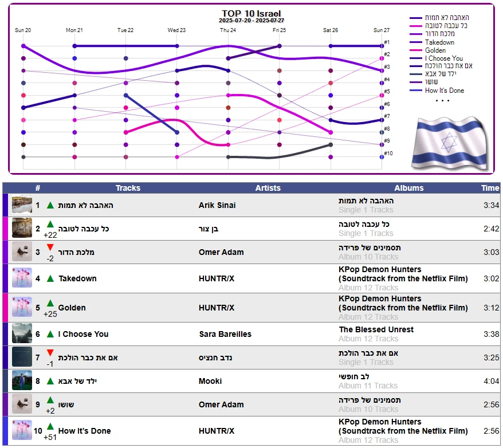Click the Golden album cover thumbnail
Image resolution: width=503 pixels, height=448 pixels.
pos(22,307)
